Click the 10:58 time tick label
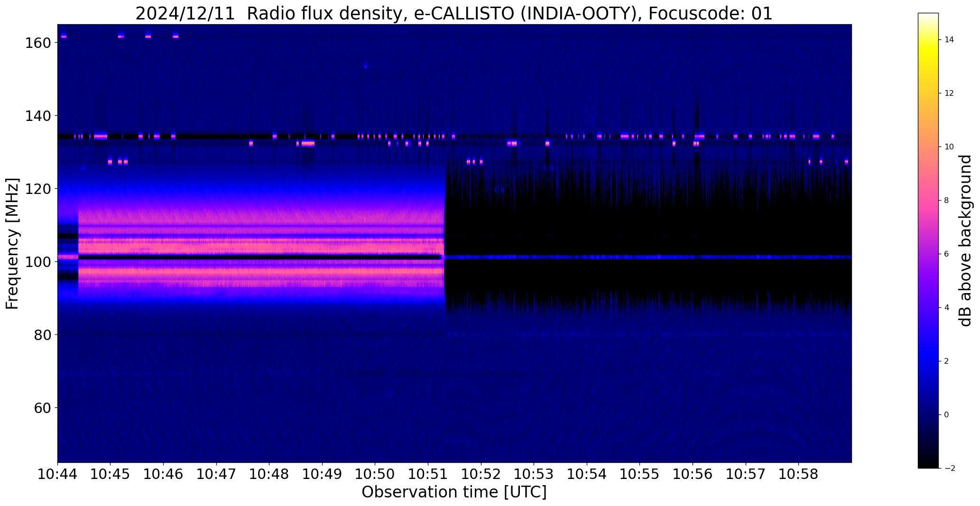 (799, 474)
